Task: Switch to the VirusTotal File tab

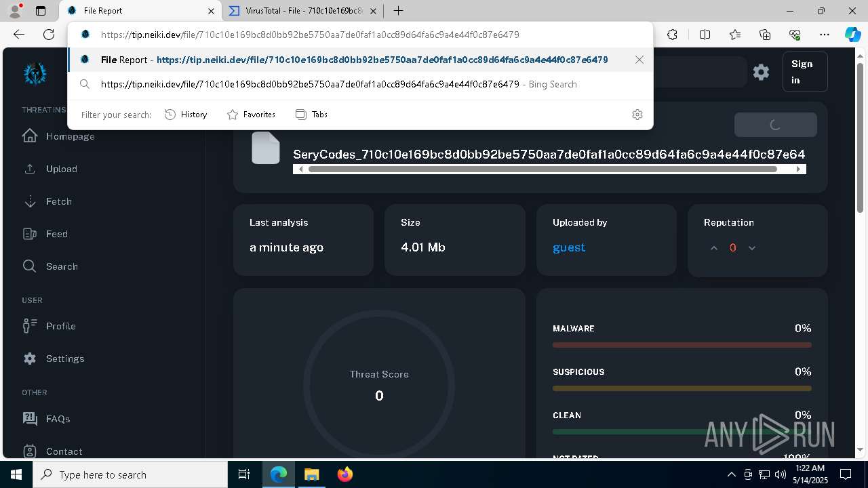Action: coord(294,11)
